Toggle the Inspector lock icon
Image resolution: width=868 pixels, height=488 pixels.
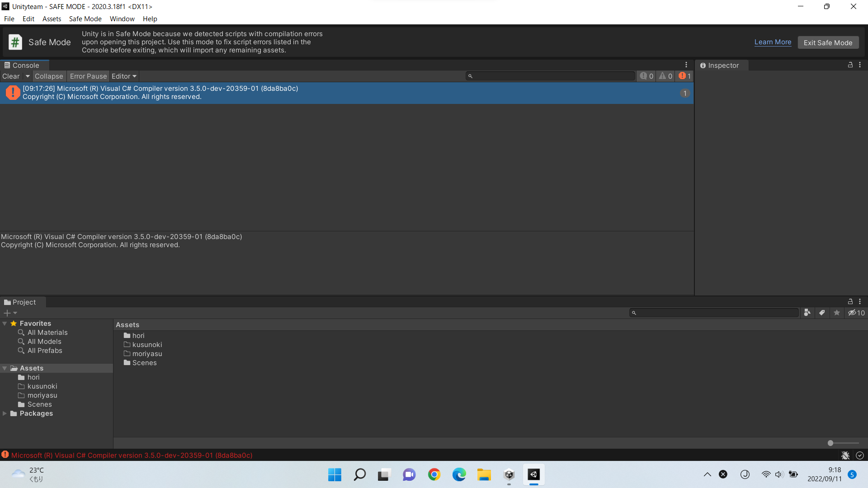tap(850, 65)
